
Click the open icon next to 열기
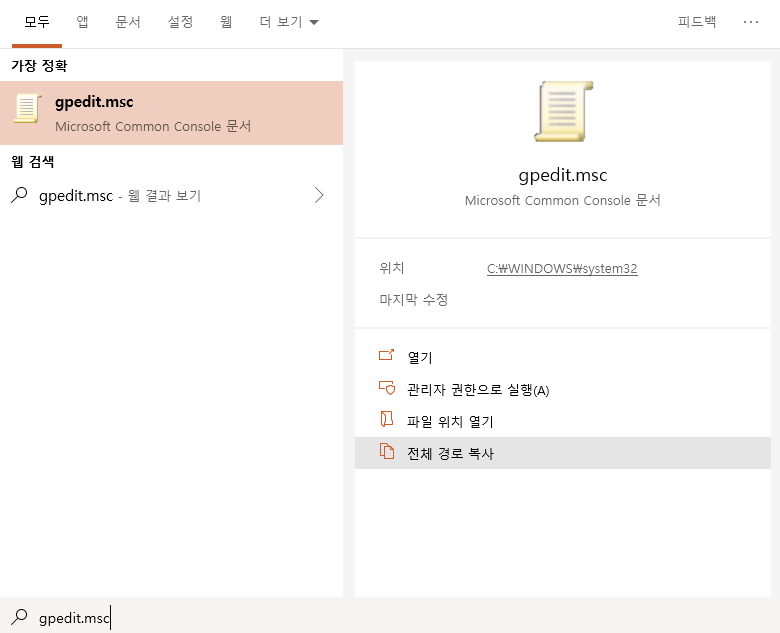(x=387, y=355)
